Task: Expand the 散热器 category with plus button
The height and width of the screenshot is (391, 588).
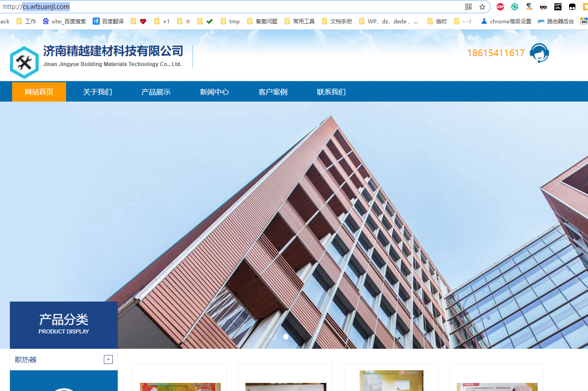Action: coord(108,360)
